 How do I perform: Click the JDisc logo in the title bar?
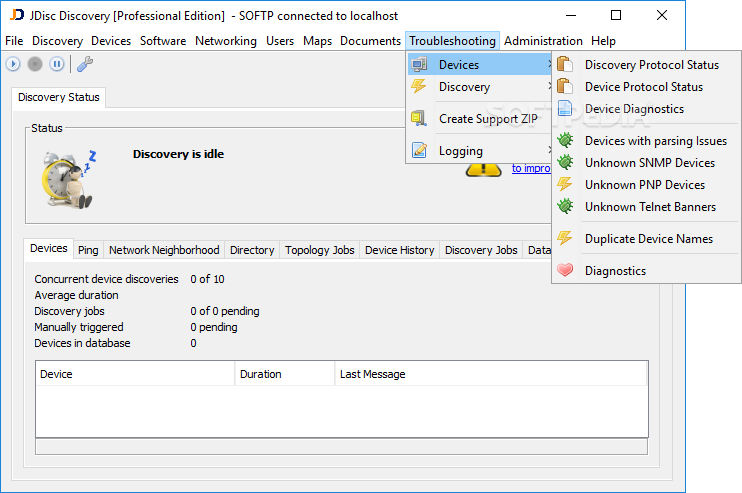click(17, 15)
